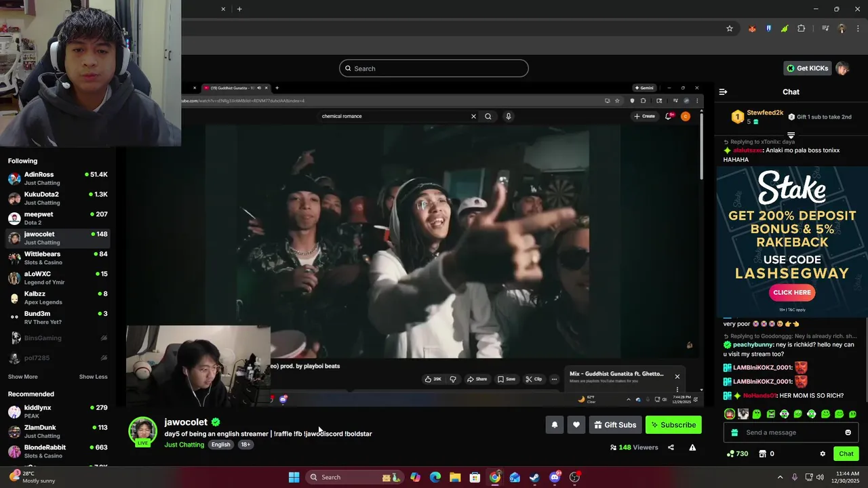Open AdinRoss channel in Following
The height and width of the screenshot is (488, 868).
pos(58,178)
